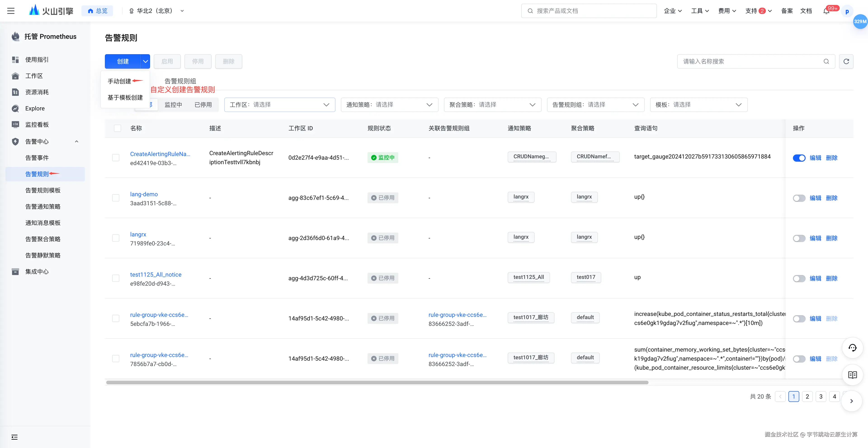Go to pagination page 3
The image size is (868, 448).
(821, 396)
